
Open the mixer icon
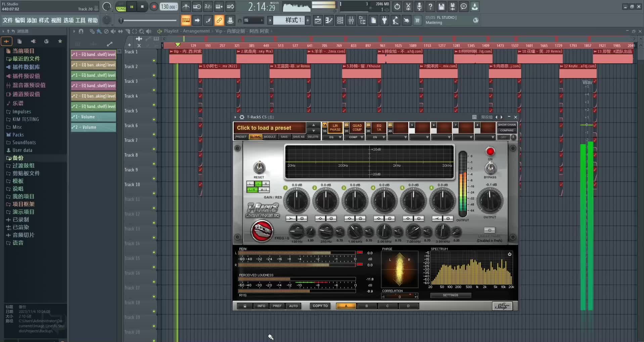(351, 20)
